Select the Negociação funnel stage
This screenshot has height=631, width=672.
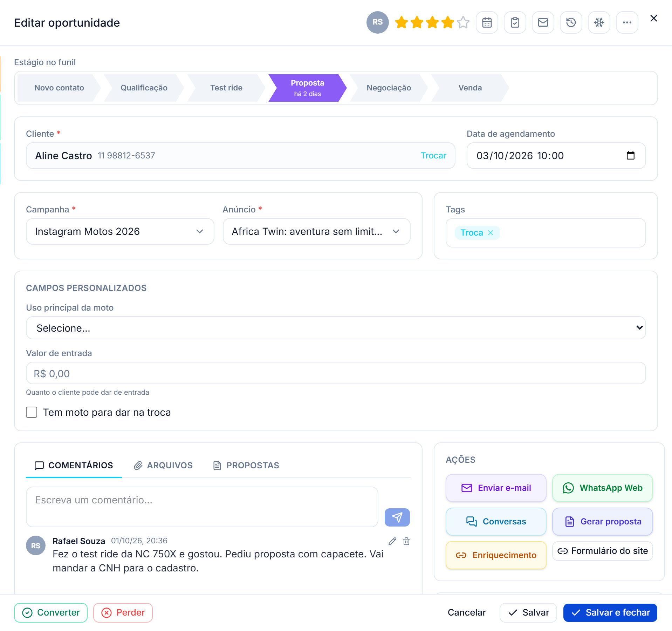pos(389,88)
